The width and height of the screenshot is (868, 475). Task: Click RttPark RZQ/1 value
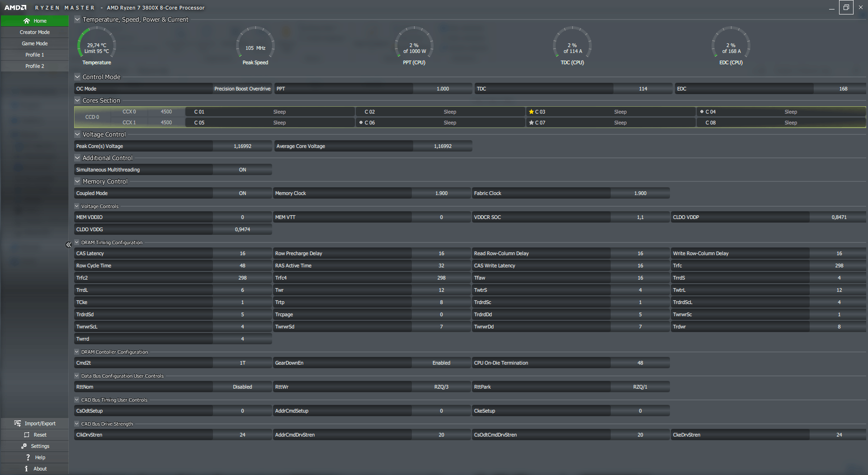click(640, 387)
